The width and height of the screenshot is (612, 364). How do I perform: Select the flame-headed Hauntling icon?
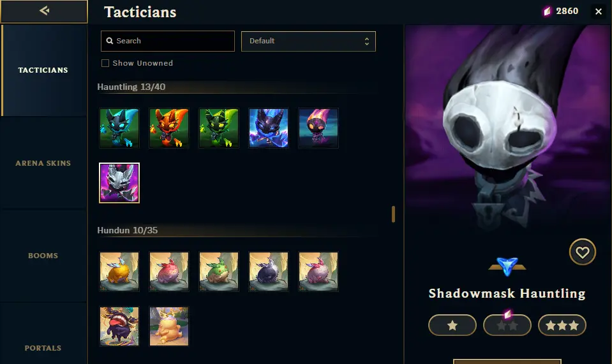[x=318, y=128]
